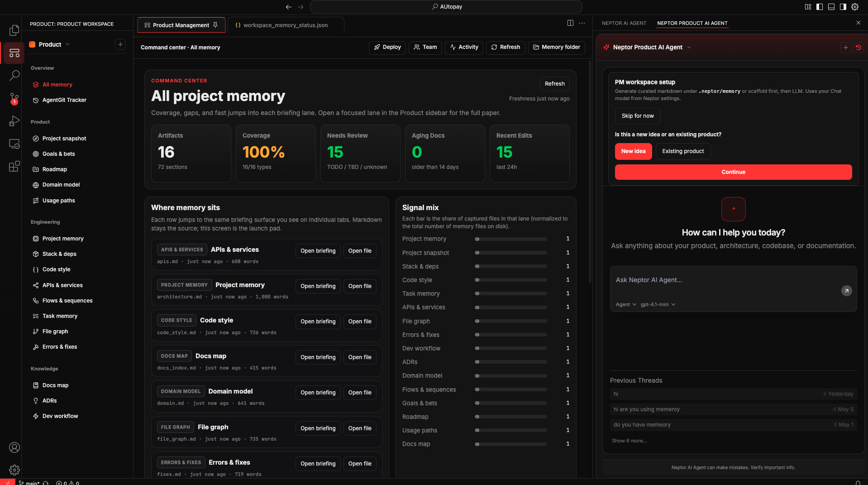
Task: Expand the Product workspace dropdown
Action: (x=50, y=44)
